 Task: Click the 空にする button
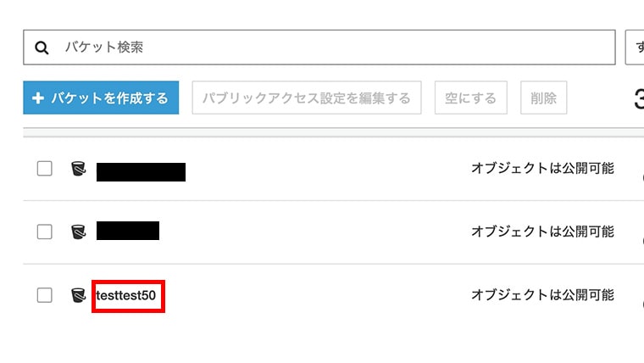pyautogui.click(x=470, y=98)
